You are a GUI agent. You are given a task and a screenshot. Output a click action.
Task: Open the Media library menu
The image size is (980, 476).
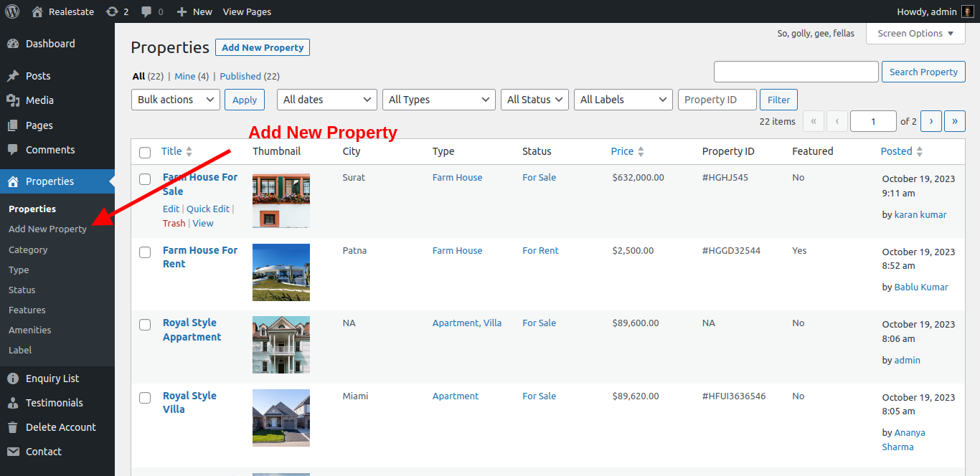click(x=39, y=100)
